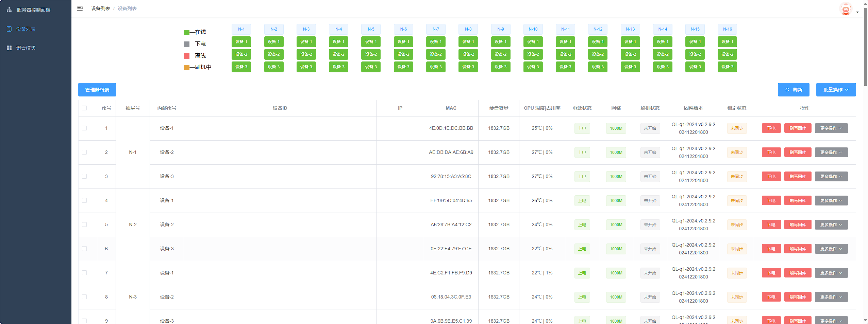The image size is (868, 324).
Task: Click the server control panel logo icon
Action: (9, 10)
